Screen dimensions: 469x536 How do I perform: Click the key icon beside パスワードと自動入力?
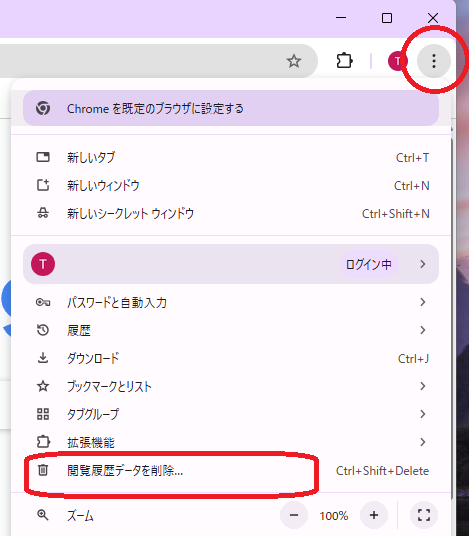(43, 302)
